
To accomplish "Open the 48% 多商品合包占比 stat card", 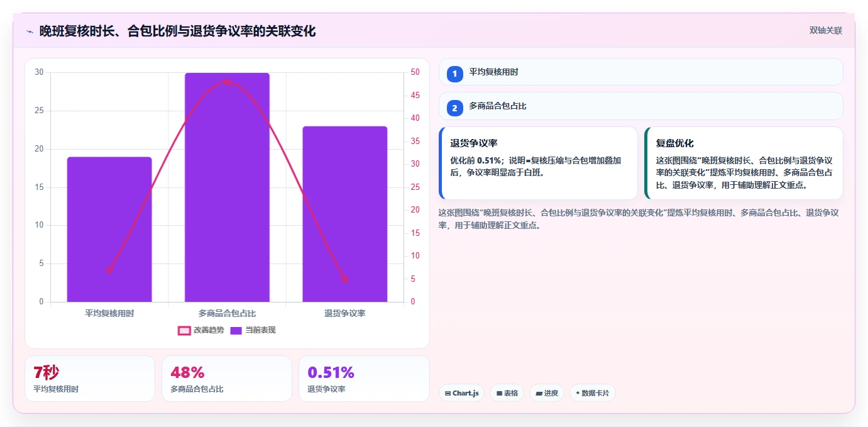I will pyautogui.click(x=227, y=379).
